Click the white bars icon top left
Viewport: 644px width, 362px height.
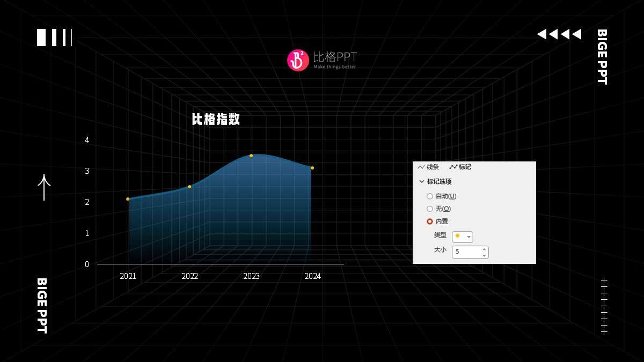point(53,38)
